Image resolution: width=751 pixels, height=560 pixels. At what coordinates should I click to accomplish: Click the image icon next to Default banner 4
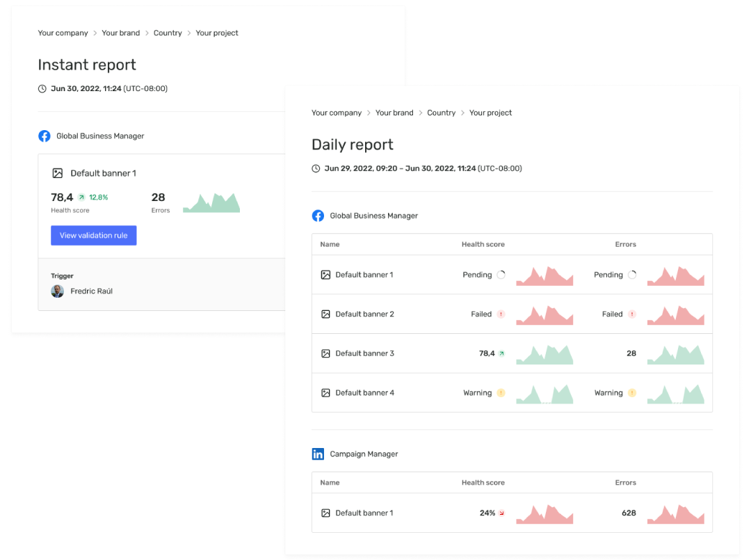point(325,392)
